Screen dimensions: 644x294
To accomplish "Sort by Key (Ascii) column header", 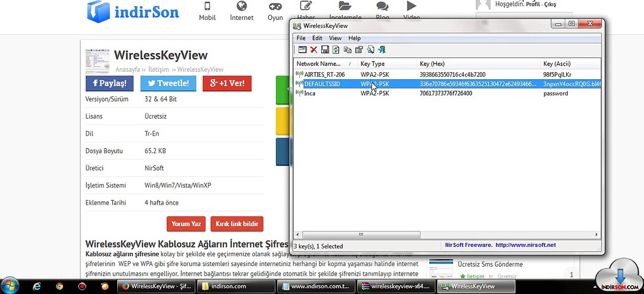I will click(x=571, y=64).
